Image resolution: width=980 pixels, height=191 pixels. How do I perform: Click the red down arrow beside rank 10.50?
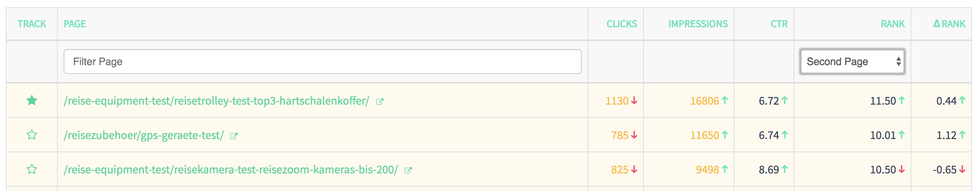tap(902, 169)
